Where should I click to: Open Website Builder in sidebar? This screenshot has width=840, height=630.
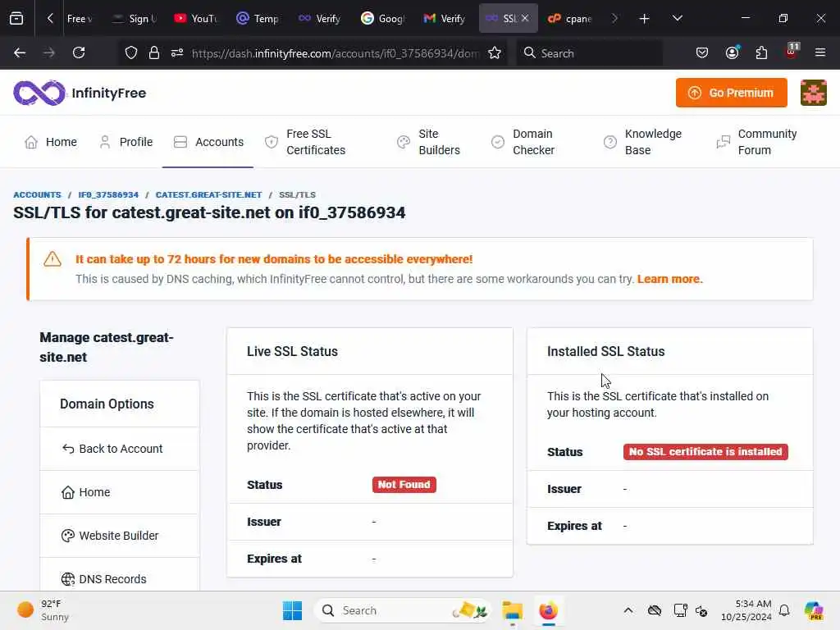coord(120,536)
